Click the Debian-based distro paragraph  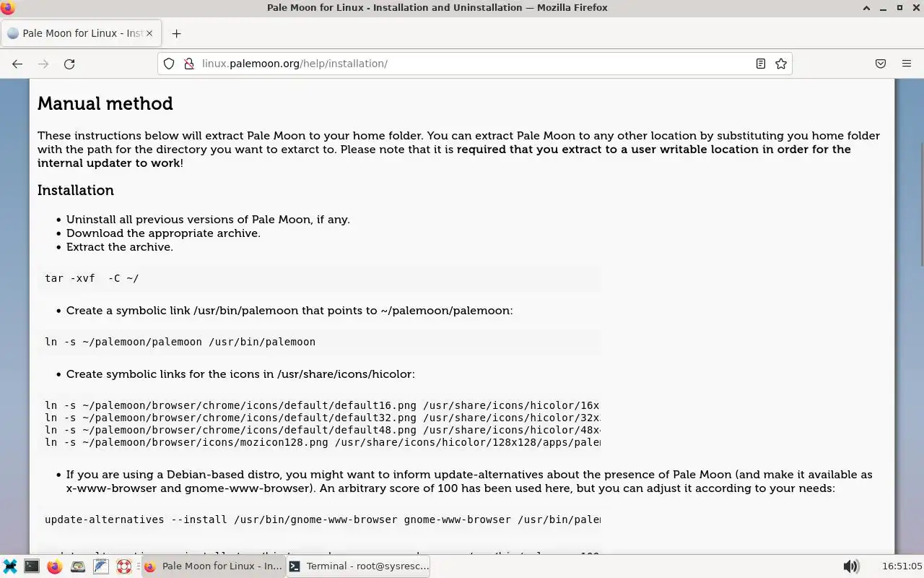469,481
